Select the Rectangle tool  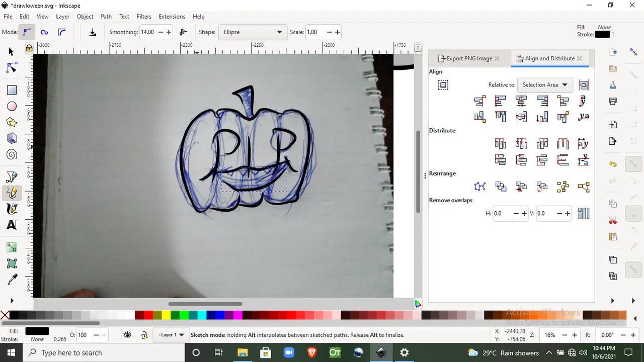12,90
